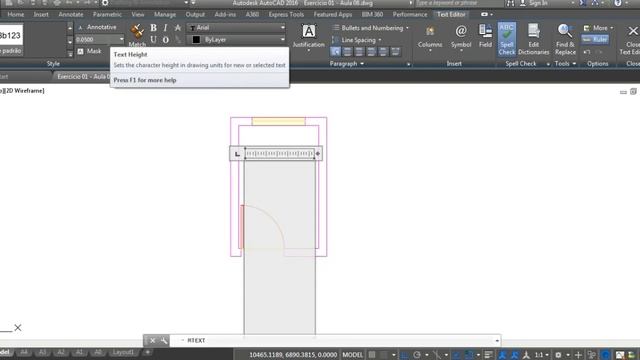Image resolution: width=640 pixels, height=360 pixels.
Task: Open the Parametric ribbon tab
Action: point(107,14)
